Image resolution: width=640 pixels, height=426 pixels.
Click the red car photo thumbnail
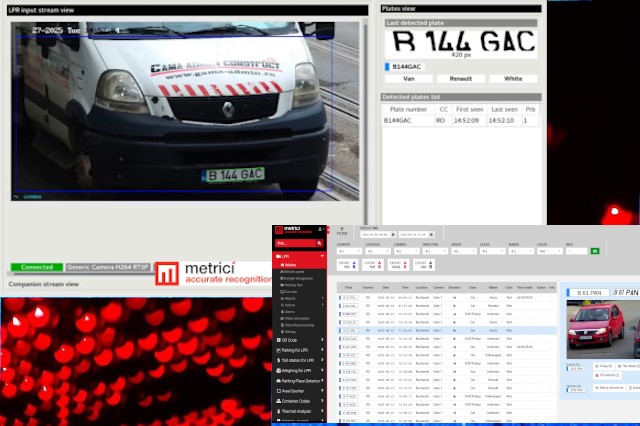603,329
